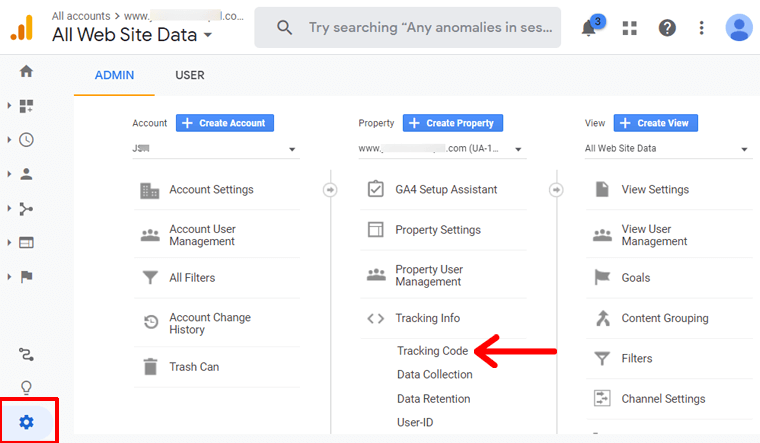Open Tracking Code under Tracking Info
The image size is (760, 443).
[x=432, y=350]
